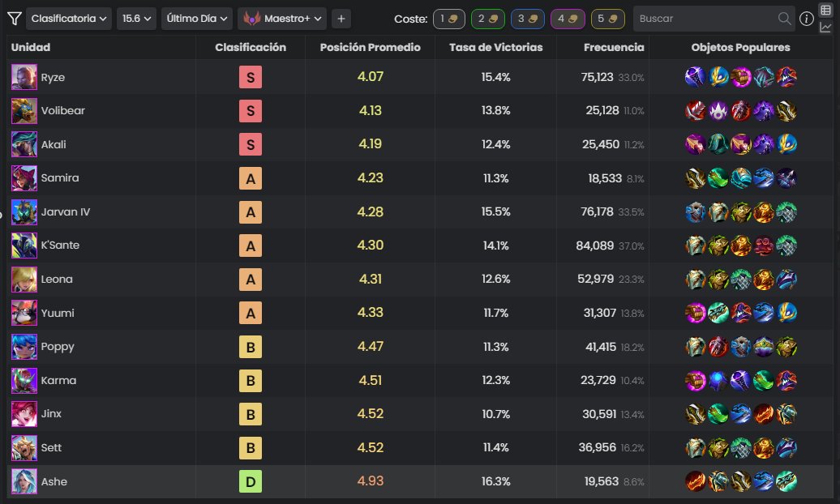Click K'Sante's fourth popular item icon
The height and width of the screenshot is (504, 840).
point(764,246)
